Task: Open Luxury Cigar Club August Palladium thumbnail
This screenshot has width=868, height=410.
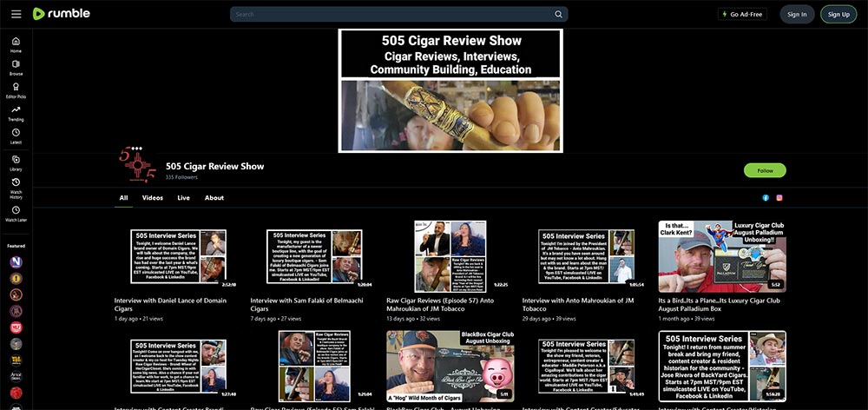Action: (x=722, y=256)
